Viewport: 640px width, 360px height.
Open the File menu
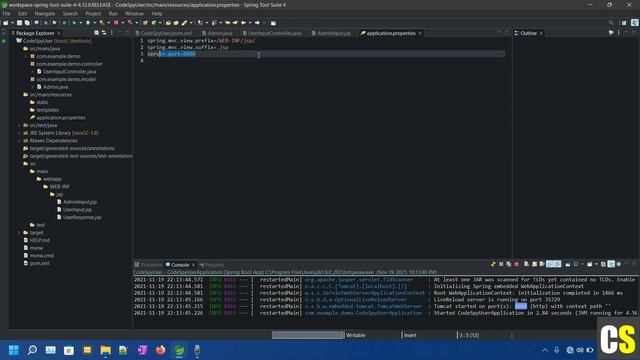click(x=7, y=13)
